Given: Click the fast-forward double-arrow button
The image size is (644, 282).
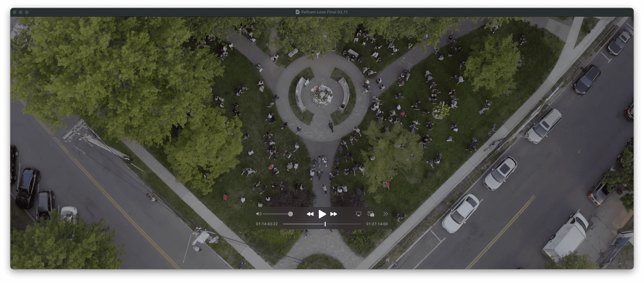Looking at the screenshot, I should pos(334,214).
